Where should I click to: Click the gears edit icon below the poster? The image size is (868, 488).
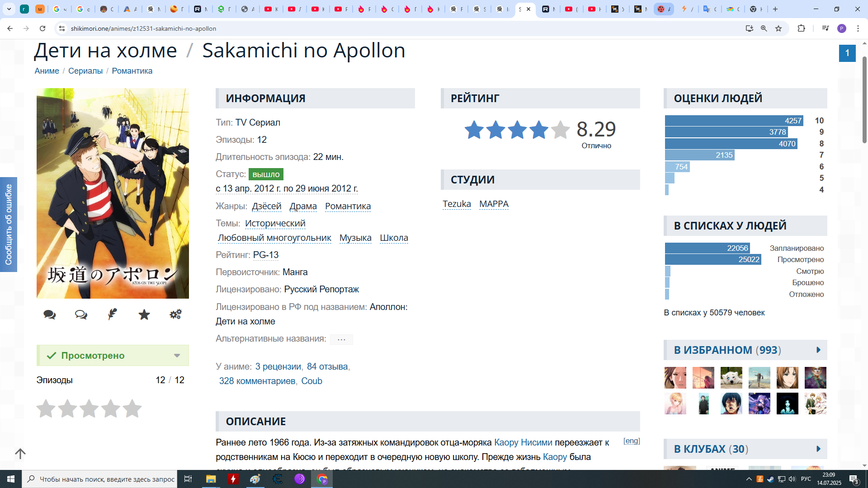pos(175,314)
